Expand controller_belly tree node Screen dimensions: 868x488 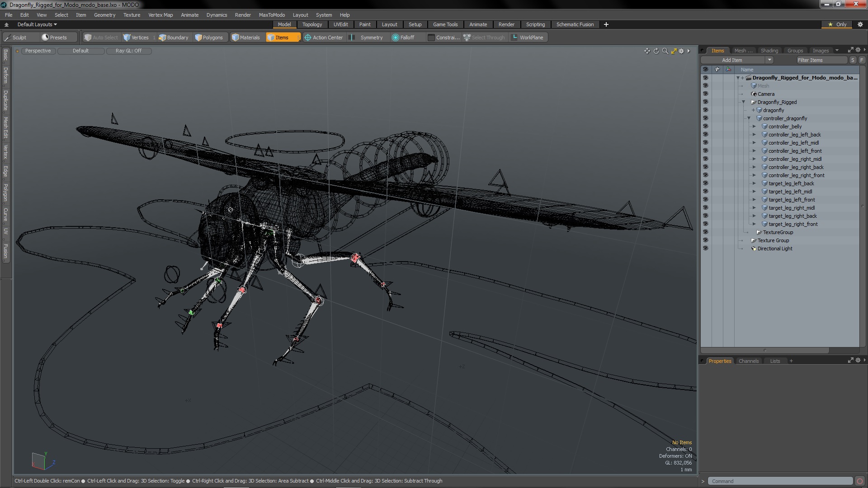[754, 127]
